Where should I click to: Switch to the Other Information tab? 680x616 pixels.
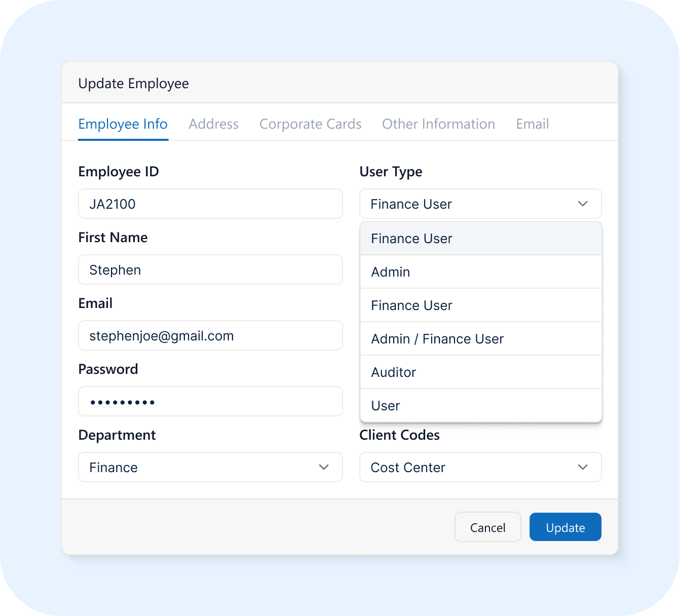[x=438, y=124]
